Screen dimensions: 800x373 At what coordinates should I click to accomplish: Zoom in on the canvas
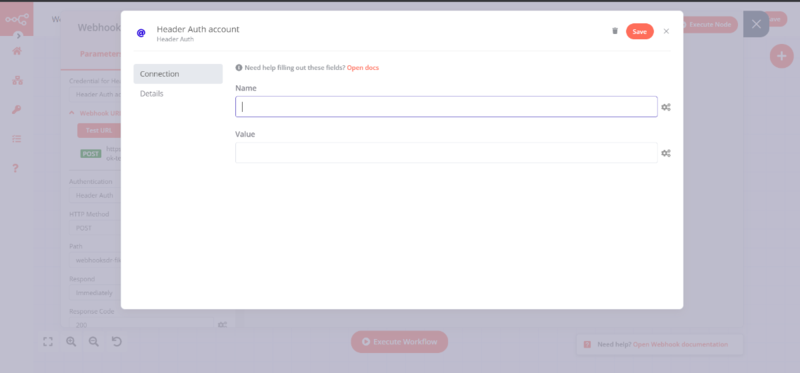pos(71,342)
